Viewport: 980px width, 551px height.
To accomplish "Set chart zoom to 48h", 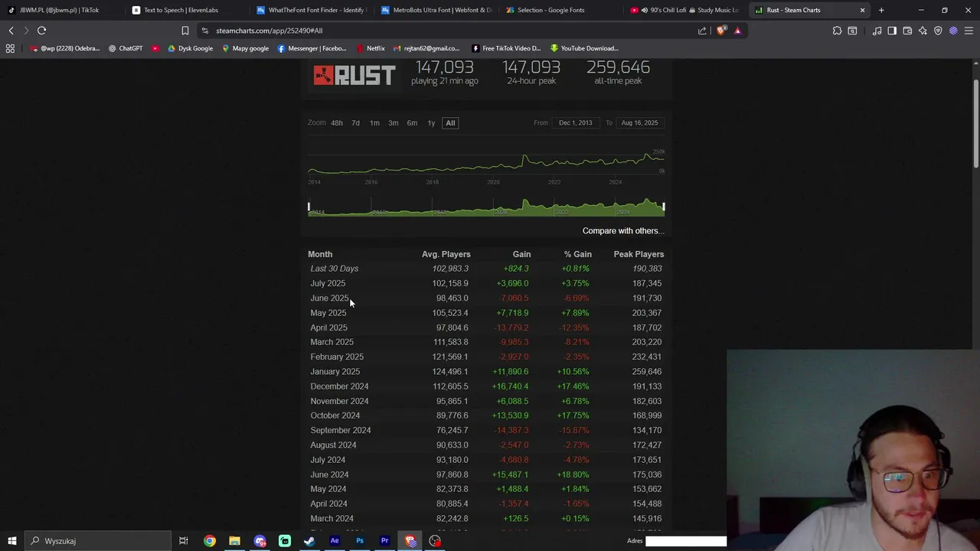I will 337,122.
